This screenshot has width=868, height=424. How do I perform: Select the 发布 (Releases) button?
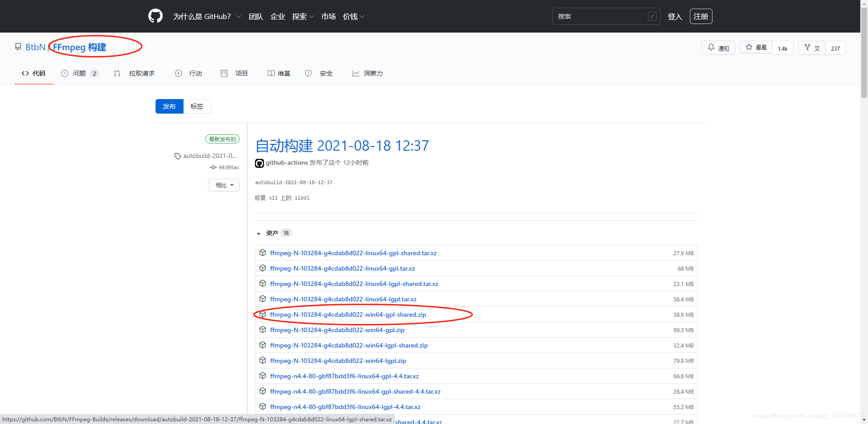click(170, 106)
